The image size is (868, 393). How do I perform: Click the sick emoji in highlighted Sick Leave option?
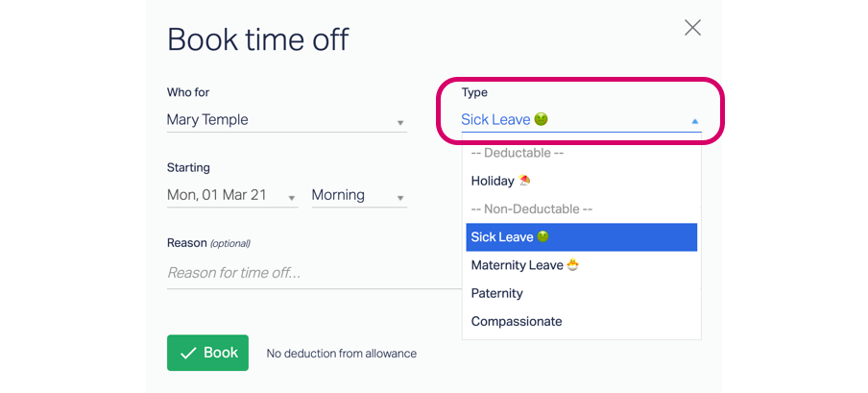(x=543, y=236)
